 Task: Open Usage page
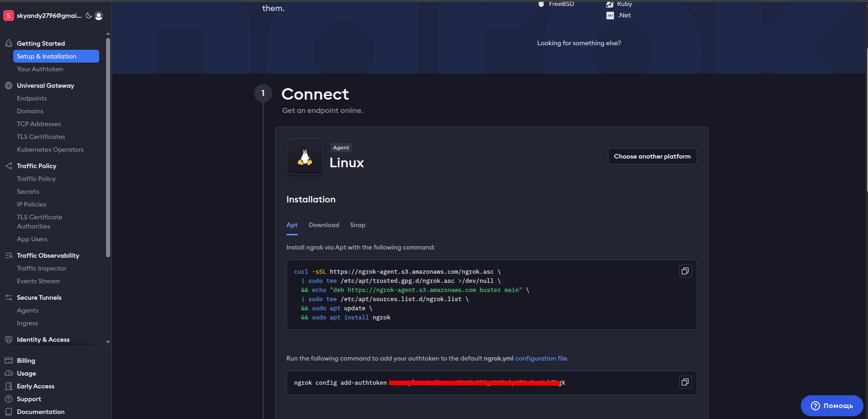coord(27,373)
